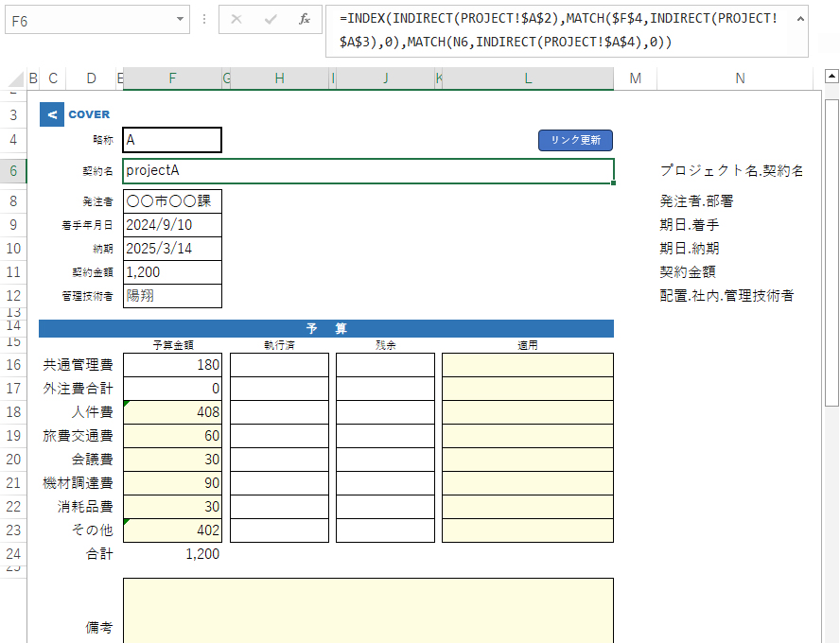
Task: Select the 契約名 cell showing projectA
Action: click(368, 171)
